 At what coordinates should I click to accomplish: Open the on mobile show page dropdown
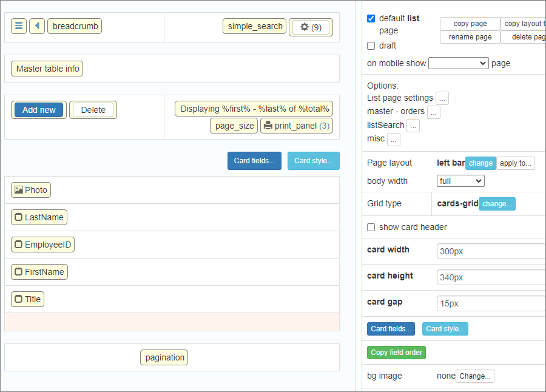pos(458,63)
